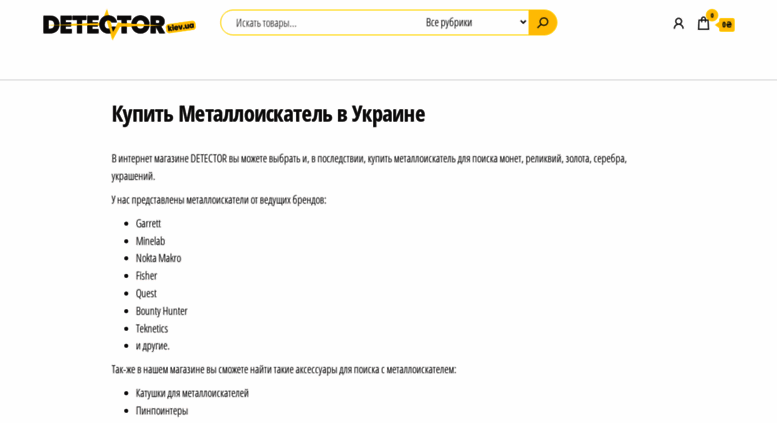The image size is (777, 423).
Task: Click the Nokta Makro list item
Action: (x=159, y=258)
